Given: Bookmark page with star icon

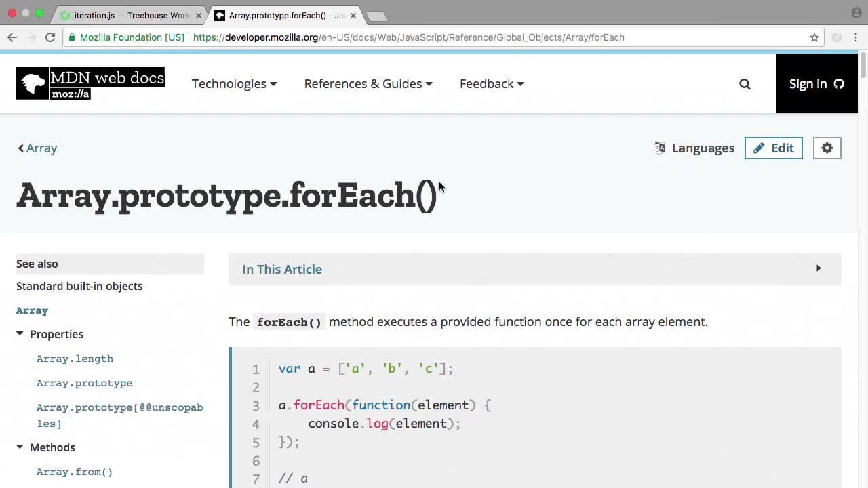Looking at the screenshot, I should [814, 37].
